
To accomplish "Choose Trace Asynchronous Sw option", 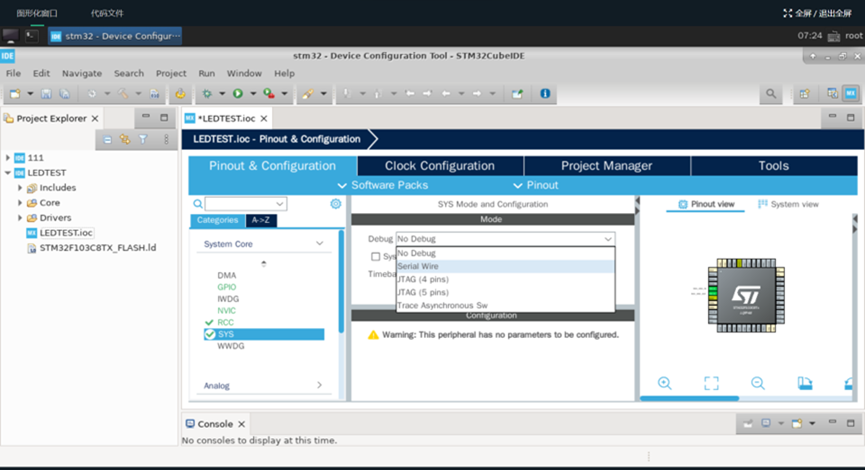I will click(x=505, y=306).
